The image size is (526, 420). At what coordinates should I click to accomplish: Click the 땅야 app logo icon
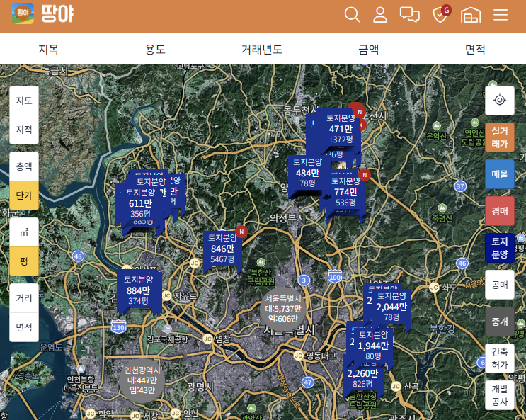click(23, 13)
